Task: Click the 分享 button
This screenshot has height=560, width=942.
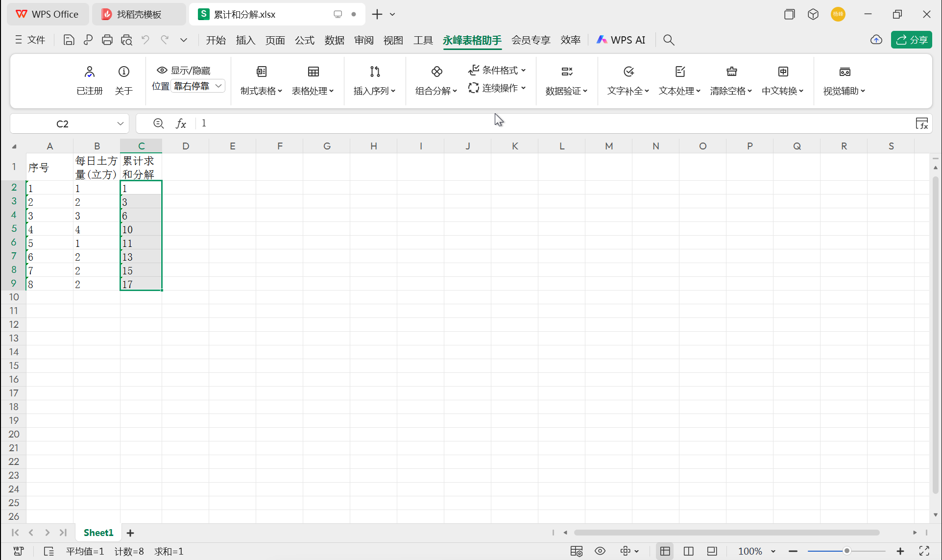Action: (911, 40)
